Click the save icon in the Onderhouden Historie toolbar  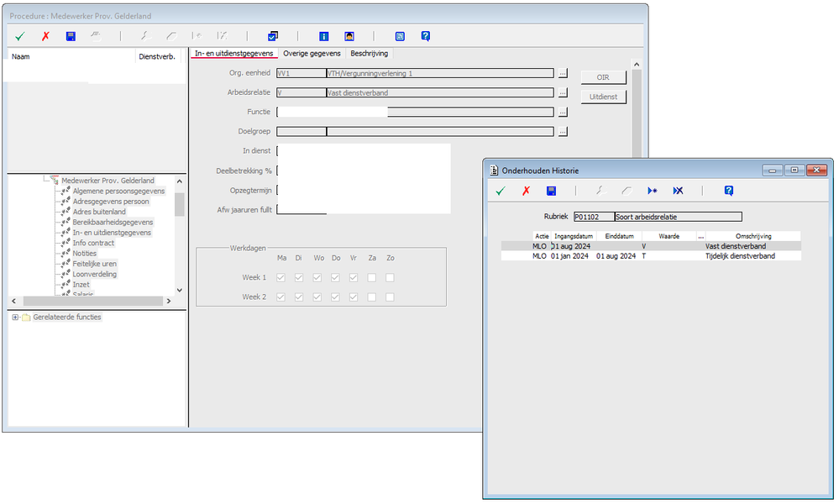pos(551,191)
